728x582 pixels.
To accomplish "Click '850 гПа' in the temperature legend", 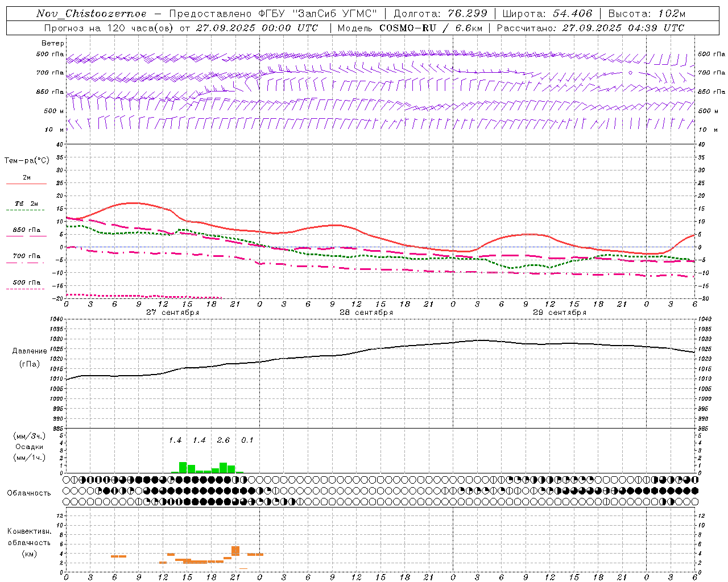I will click(27, 230).
